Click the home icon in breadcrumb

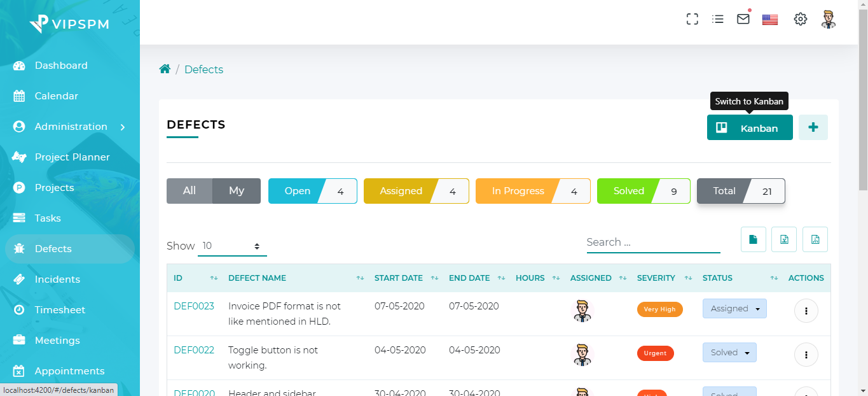click(165, 69)
